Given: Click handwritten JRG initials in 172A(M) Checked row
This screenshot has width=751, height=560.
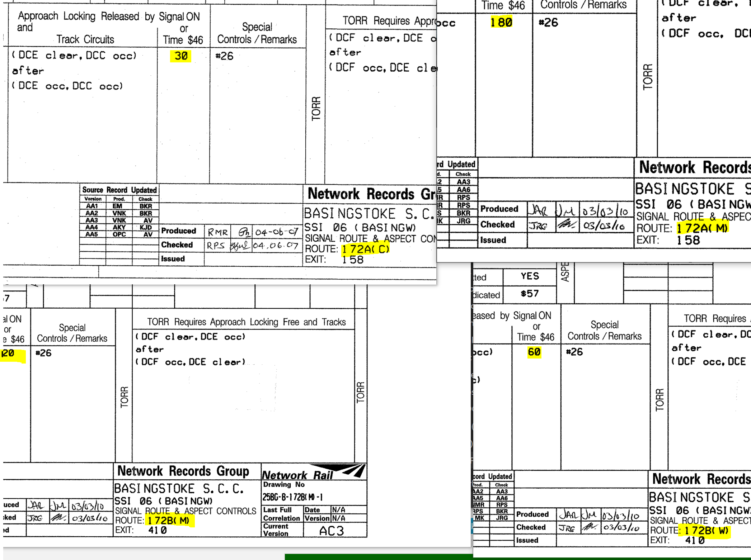Looking at the screenshot, I should click(538, 226).
